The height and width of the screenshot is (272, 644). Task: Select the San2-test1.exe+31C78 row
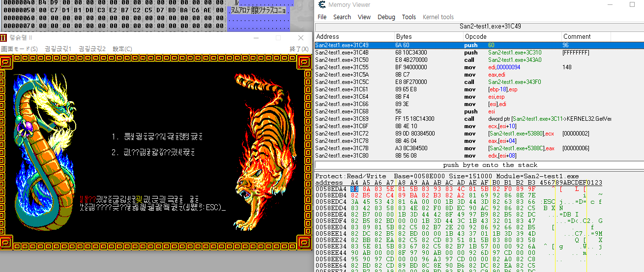tap(479, 140)
